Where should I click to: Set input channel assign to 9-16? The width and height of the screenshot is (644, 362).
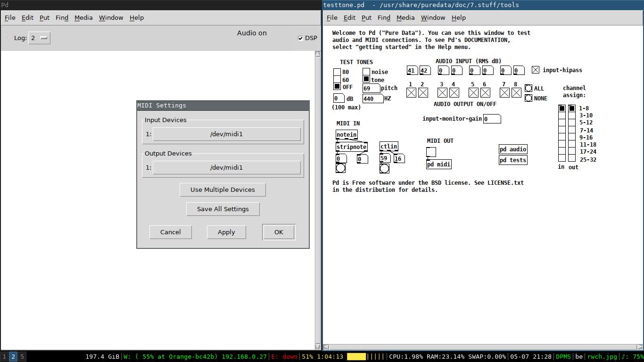562,137
